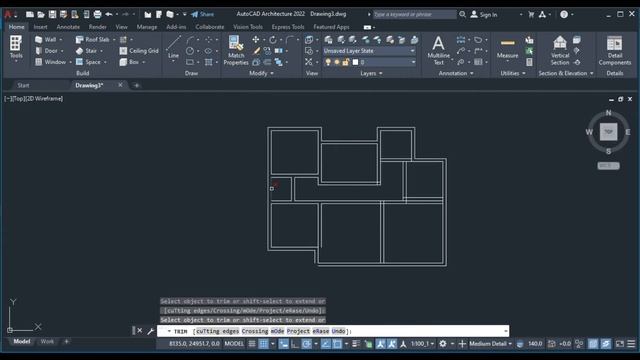Click the Share button
The image size is (640, 360).
pos(203,14)
